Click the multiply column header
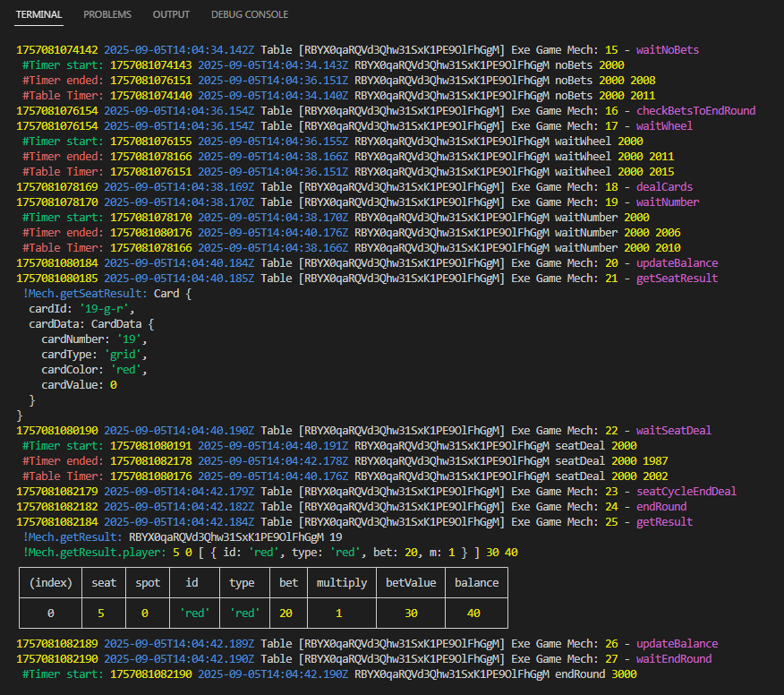784x695 pixels. tap(342, 583)
